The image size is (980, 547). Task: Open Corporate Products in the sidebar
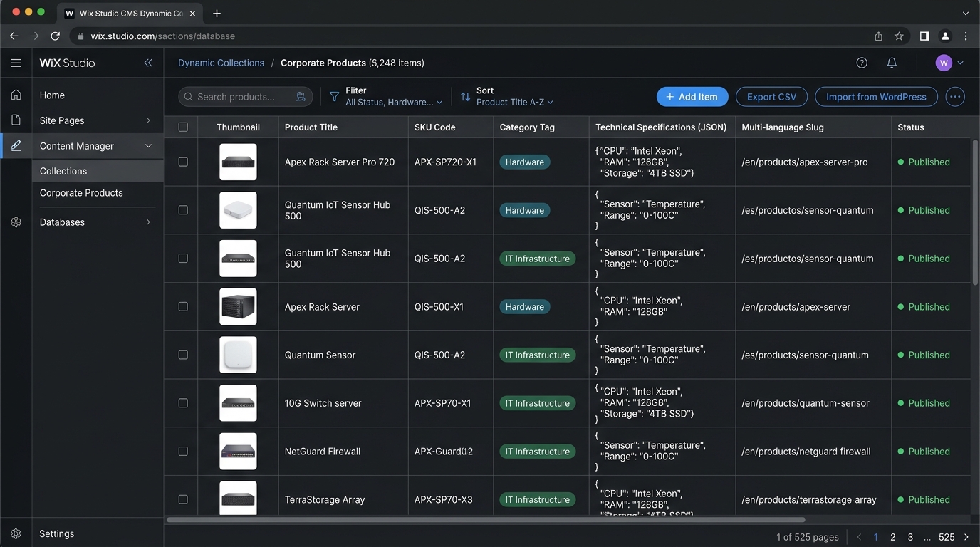coord(81,193)
